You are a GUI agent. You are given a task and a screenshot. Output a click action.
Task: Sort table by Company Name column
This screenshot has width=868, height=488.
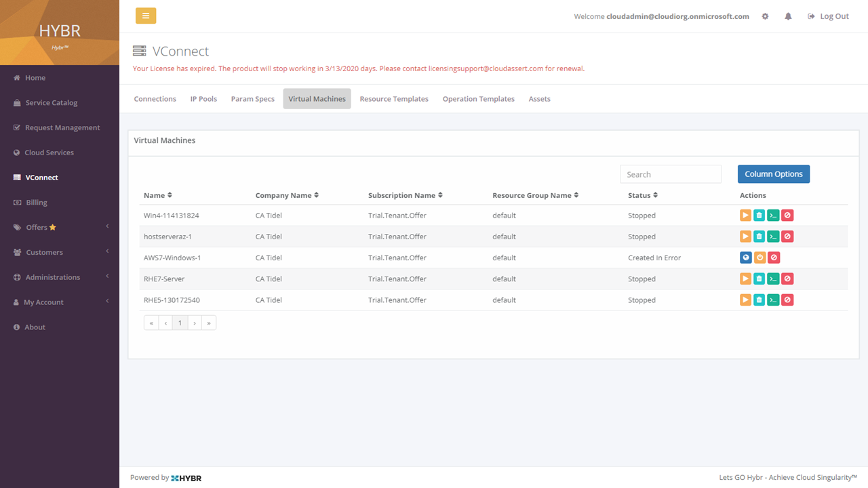[x=287, y=195]
